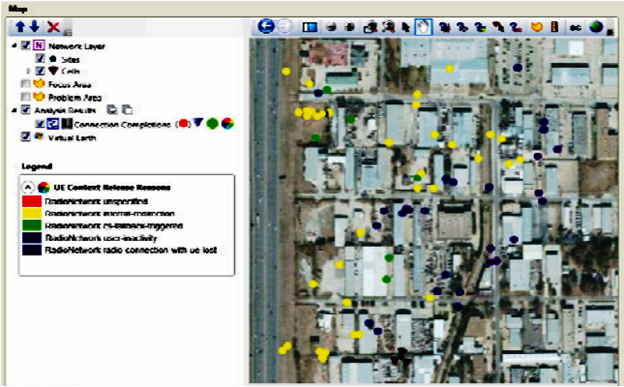Screen dimensions: 624x387
Task: Click second copy icon right of Analysis Results
Action: [127, 110]
